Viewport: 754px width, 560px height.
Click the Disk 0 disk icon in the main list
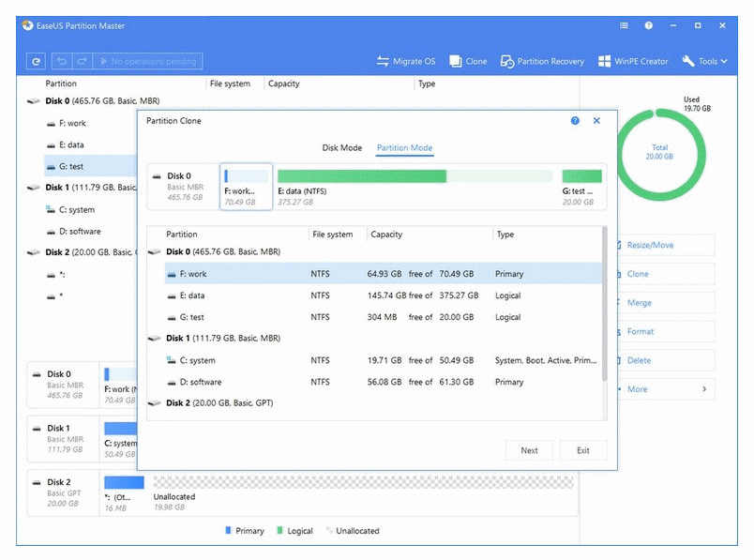point(33,101)
